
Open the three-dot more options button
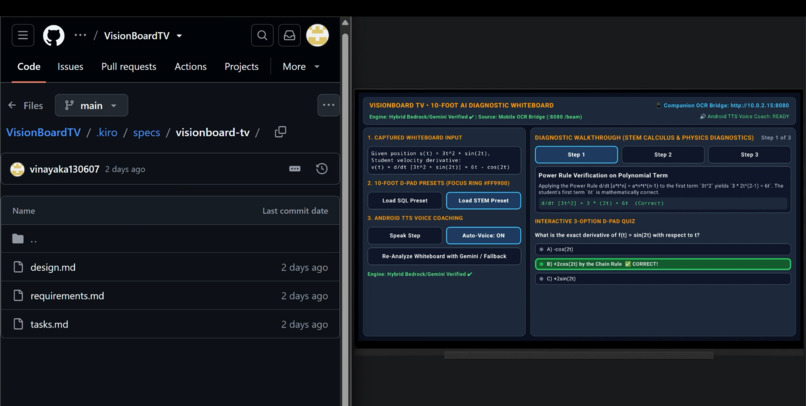coord(328,105)
